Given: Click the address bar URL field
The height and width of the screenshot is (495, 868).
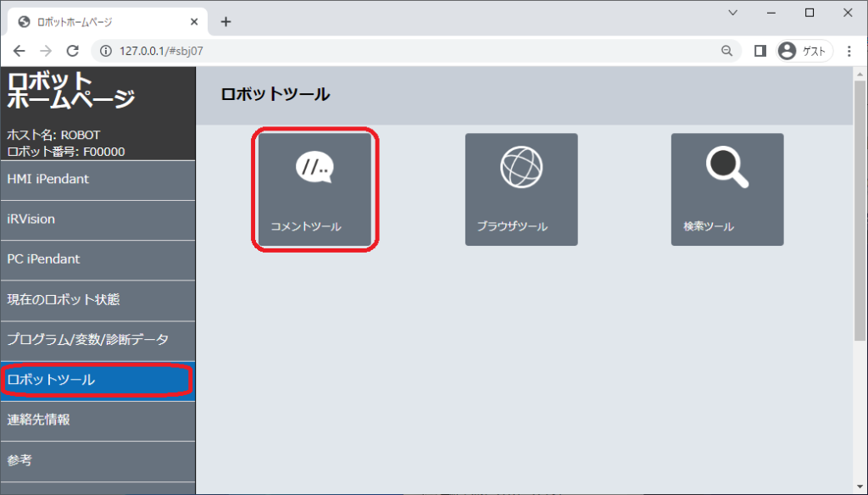Looking at the screenshot, I should click(x=407, y=51).
